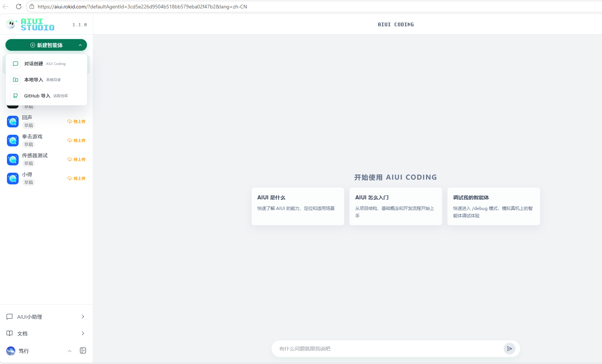The width and height of the screenshot is (602, 364).
Task: Click the 草稿 tag under 小得
Action: coord(29,182)
